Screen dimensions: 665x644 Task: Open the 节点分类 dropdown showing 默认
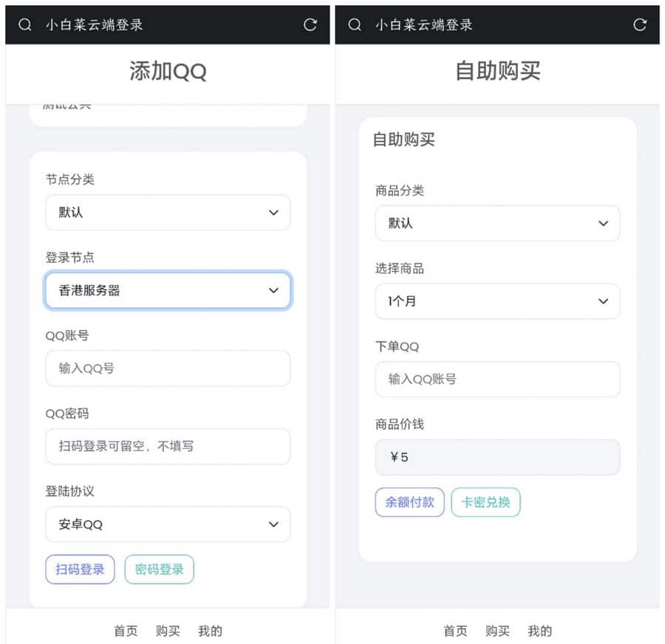click(x=168, y=213)
